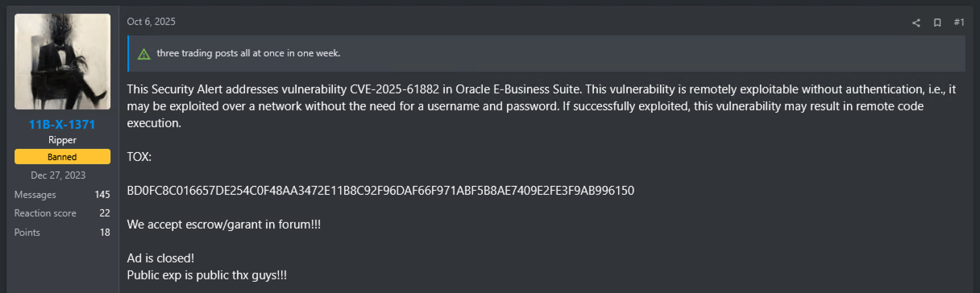Click the three trading posts warning text
This screenshot has height=293, width=980.
tap(249, 54)
